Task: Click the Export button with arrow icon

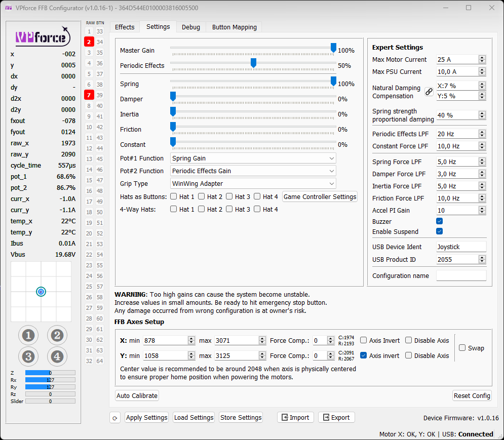Action: (x=336, y=418)
